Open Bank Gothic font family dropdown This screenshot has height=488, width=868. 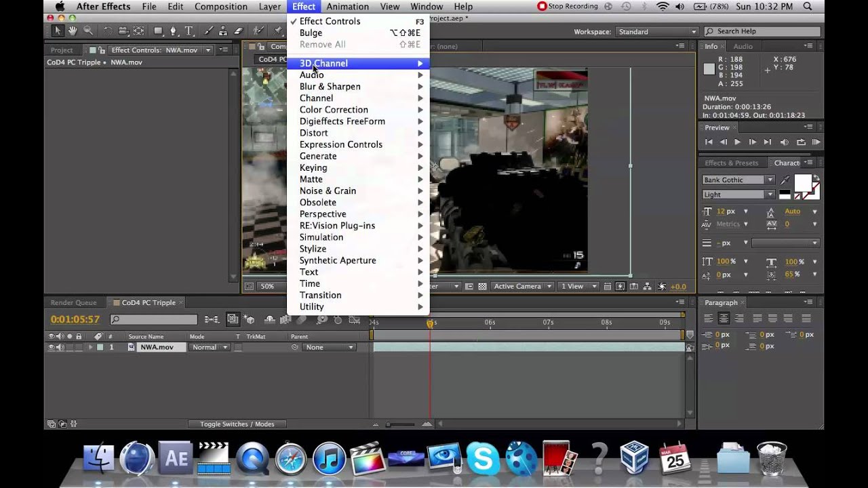(738, 180)
